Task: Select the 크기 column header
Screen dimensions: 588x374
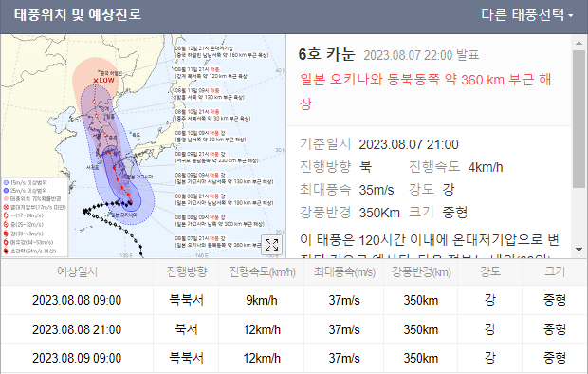Action: (555, 271)
